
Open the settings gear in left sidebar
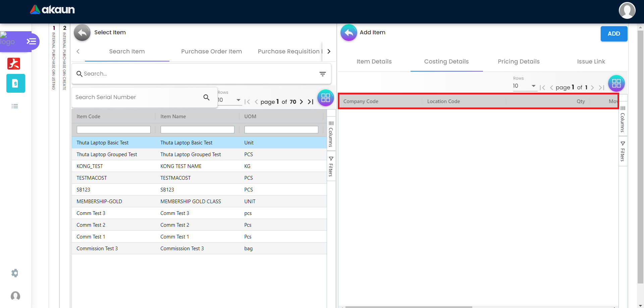coord(15,273)
